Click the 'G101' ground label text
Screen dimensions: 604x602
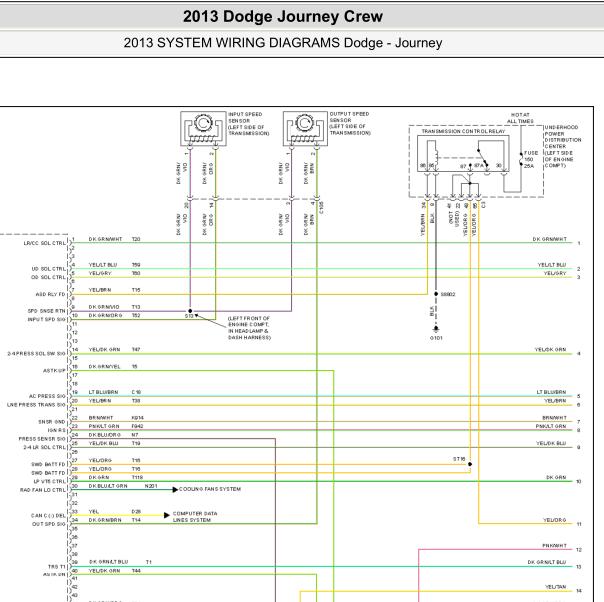436,338
